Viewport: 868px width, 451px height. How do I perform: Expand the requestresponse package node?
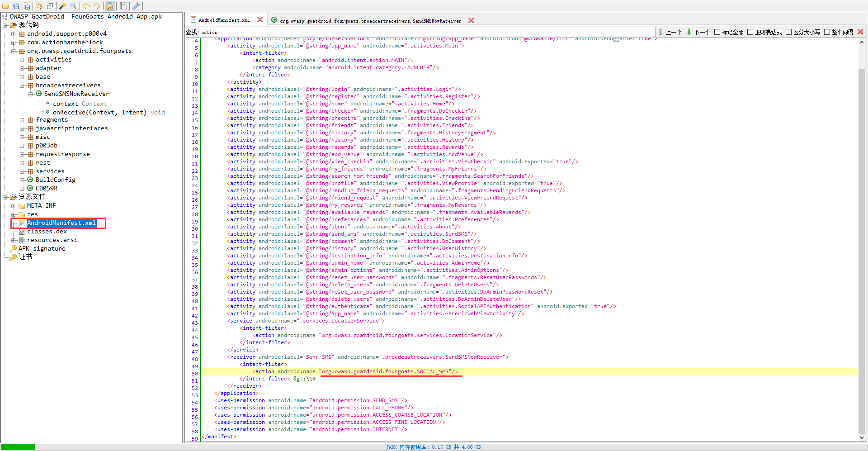(x=22, y=154)
